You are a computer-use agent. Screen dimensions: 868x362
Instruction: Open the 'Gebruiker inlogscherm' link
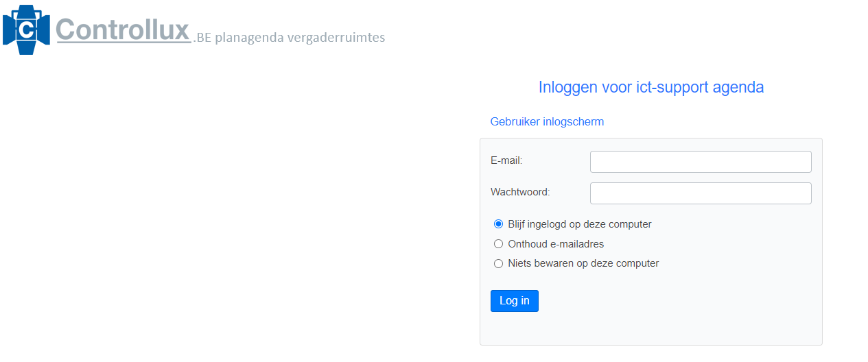tap(547, 121)
